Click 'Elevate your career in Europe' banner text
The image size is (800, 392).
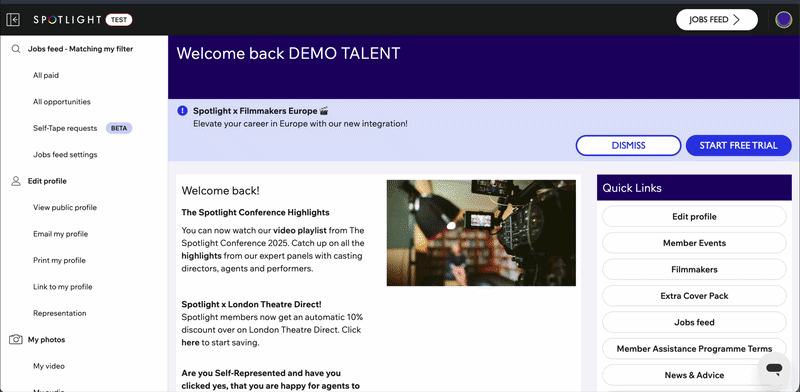(300, 124)
